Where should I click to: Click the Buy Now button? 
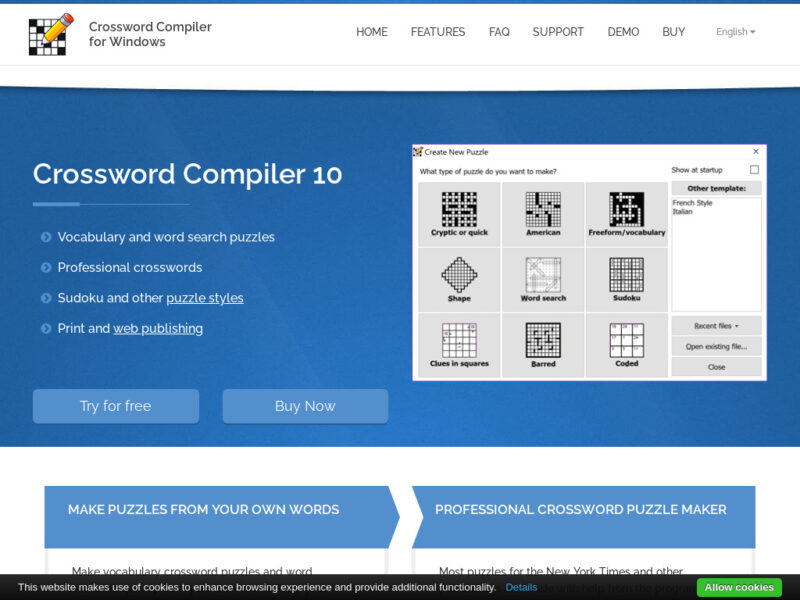point(305,406)
